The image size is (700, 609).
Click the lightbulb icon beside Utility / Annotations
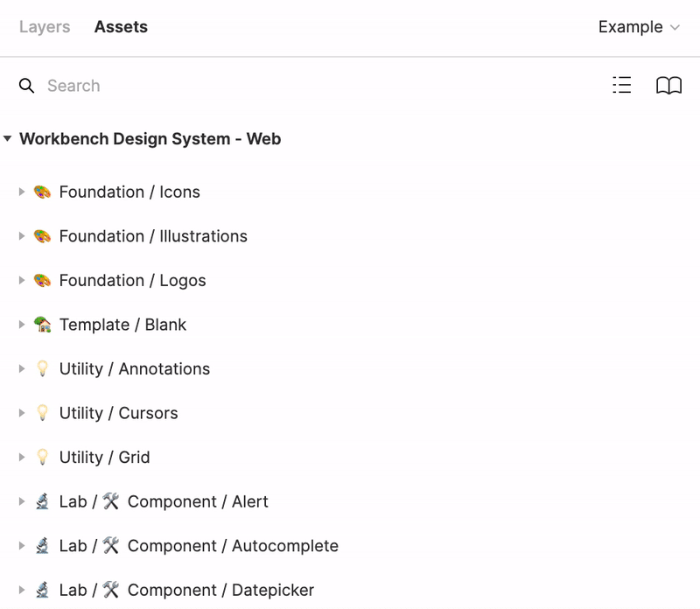click(x=42, y=368)
